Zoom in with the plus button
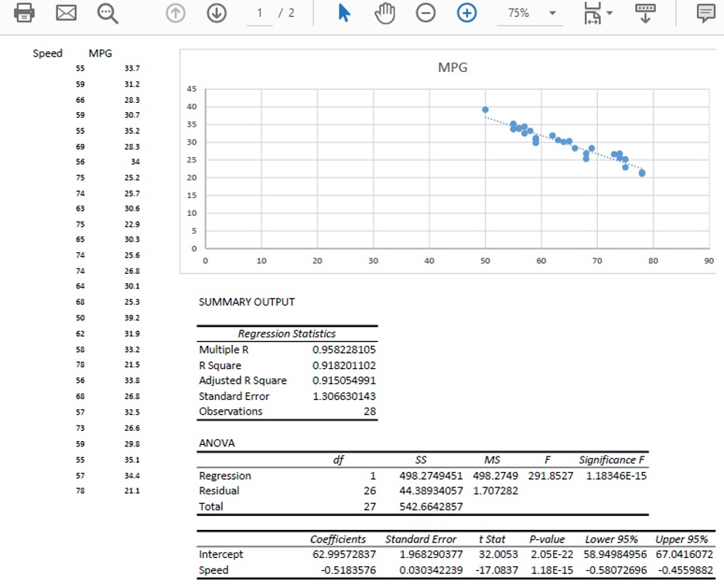 coord(467,13)
